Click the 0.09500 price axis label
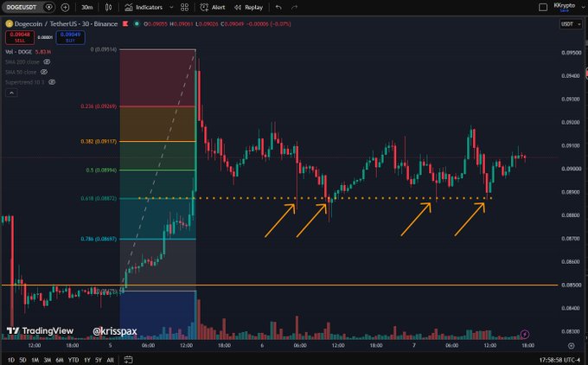Image resolution: width=588 pixels, height=365 pixels. click(572, 53)
